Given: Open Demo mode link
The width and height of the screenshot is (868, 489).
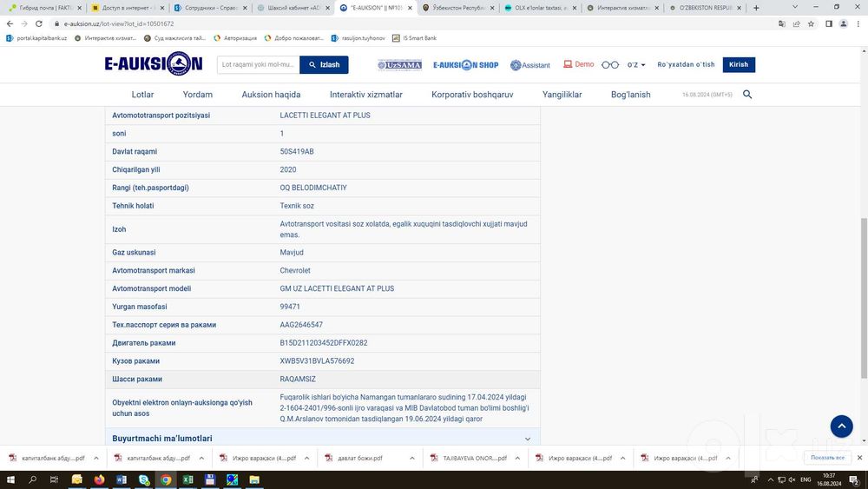Looking at the screenshot, I should 578,64.
